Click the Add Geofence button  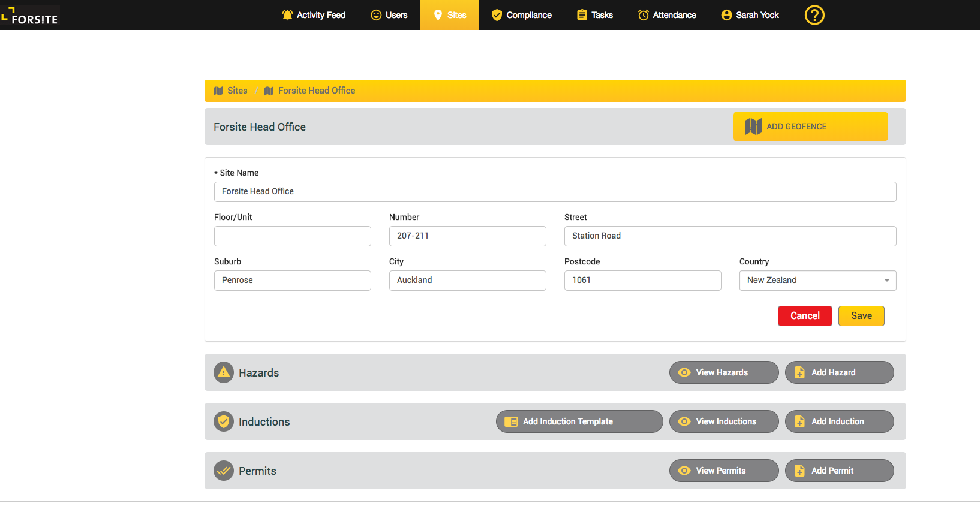tap(810, 127)
